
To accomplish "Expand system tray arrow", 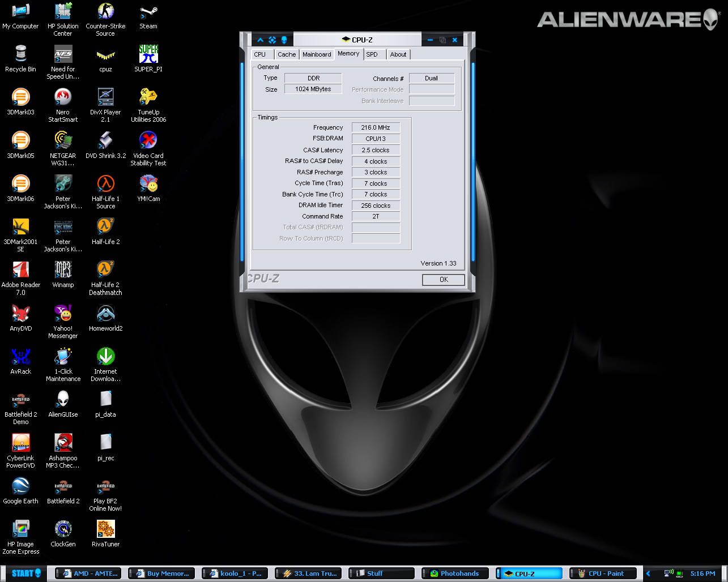I will pyautogui.click(x=648, y=574).
